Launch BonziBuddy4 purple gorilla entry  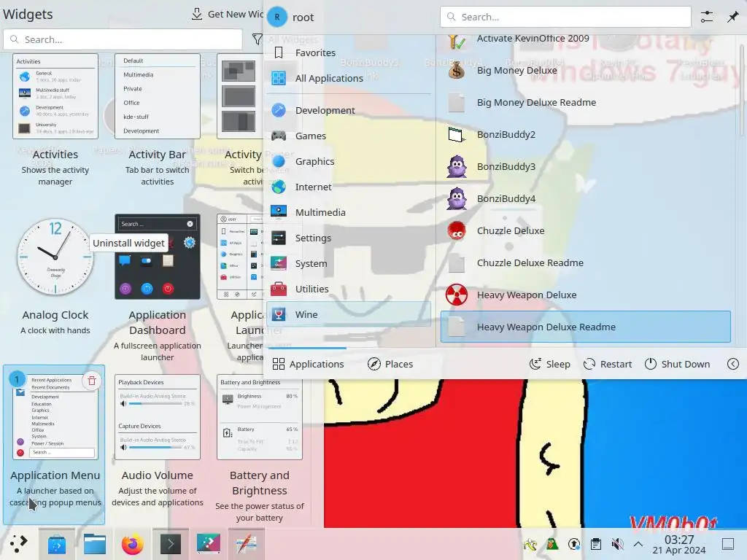[585, 198]
